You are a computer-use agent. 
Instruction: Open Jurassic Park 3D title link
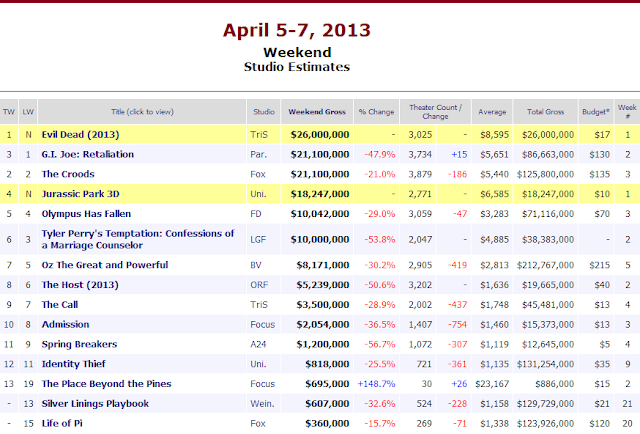(80, 194)
